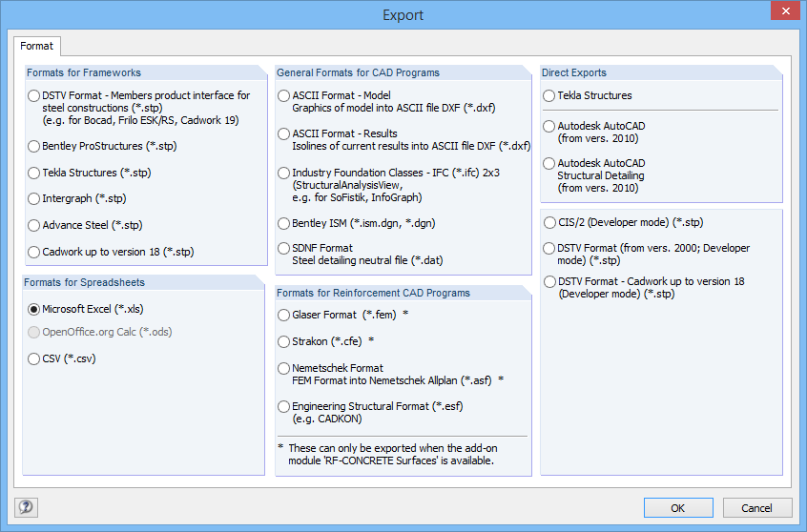Select CIS/2 (Developer mode) option
The height and width of the screenshot is (532, 807).
(549, 223)
